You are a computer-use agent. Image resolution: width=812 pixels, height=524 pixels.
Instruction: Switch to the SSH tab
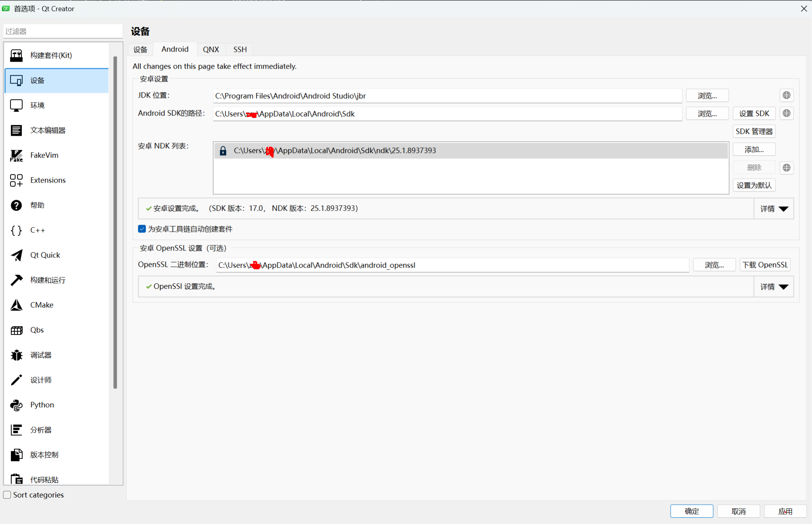[x=240, y=50]
